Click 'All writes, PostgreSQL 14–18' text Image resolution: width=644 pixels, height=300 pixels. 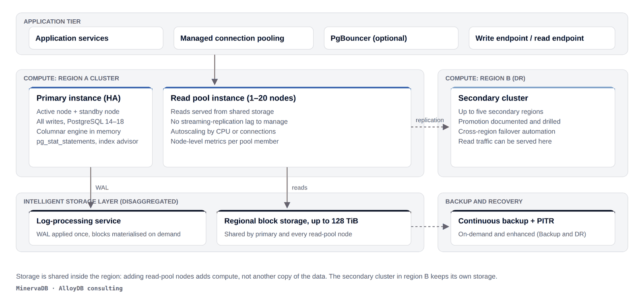coord(80,121)
